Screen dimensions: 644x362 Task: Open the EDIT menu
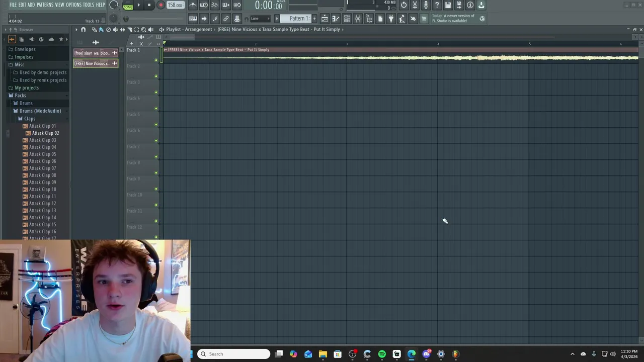click(22, 5)
